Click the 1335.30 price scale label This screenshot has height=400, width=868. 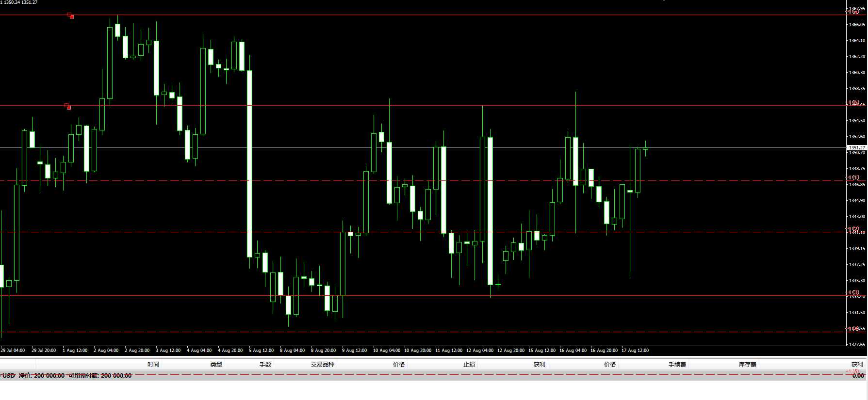pyautogui.click(x=857, y=281)
